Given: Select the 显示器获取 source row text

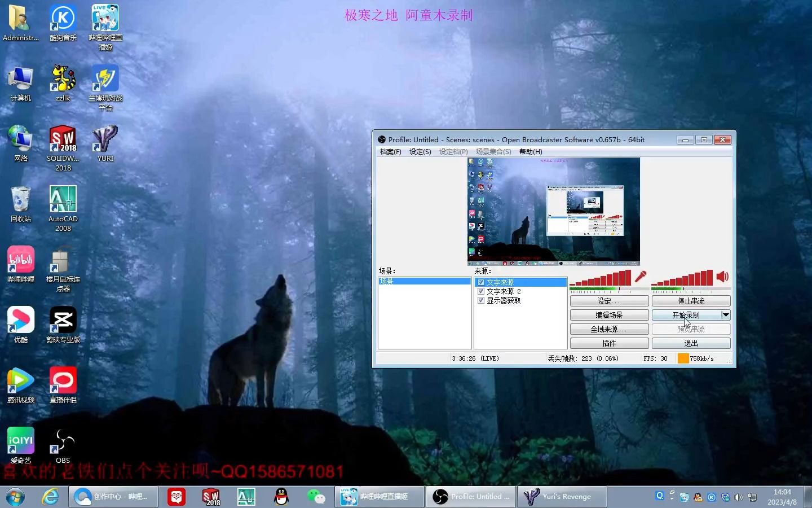Looking at the screenshot, I should coord(504,300).
